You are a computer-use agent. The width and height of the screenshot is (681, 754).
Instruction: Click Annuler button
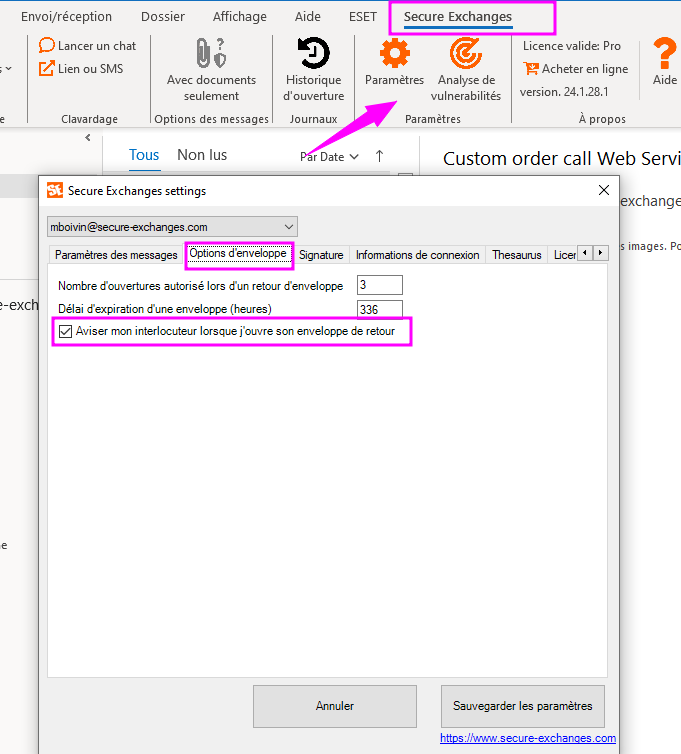(x=335, y=706)
